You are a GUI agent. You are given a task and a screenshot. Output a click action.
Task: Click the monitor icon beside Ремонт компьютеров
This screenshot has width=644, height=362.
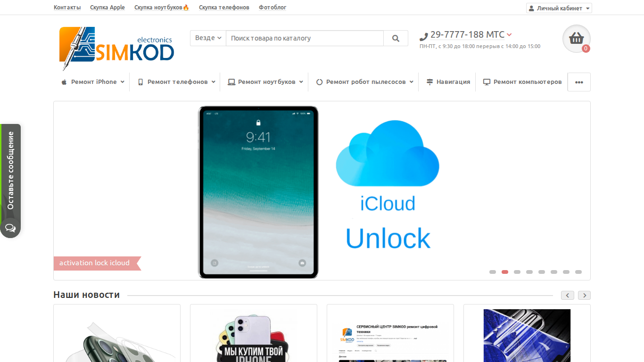pyautogui.click(x=487, y=82)
